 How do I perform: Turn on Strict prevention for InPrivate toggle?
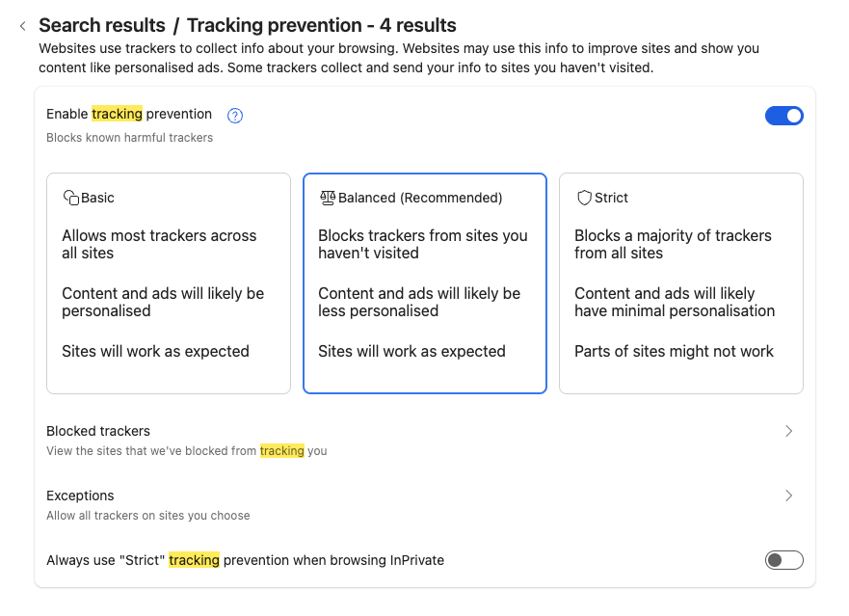tap(783, 560)
